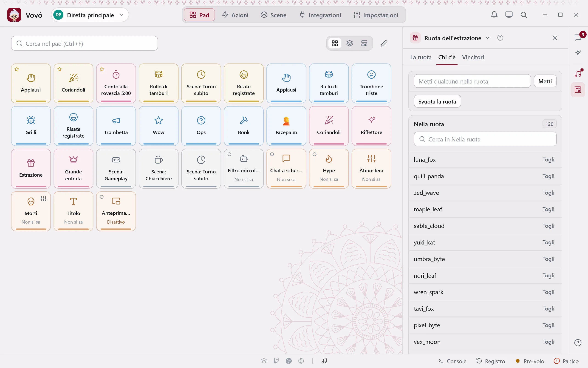Screen dimensions: 588x368
Task: Unstar the favorite Applausi tile
Action: tap(17, 69)
